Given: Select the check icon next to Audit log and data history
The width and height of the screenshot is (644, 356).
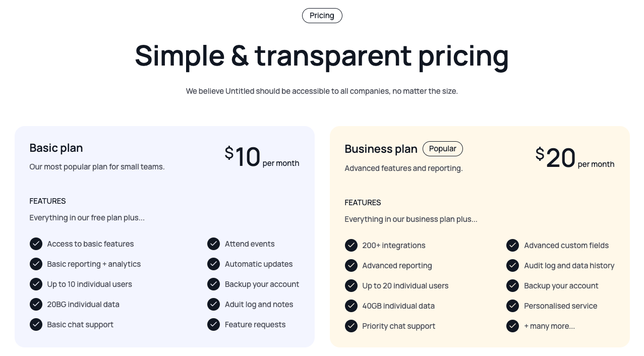Looking at the screenshot, I should [x=512, y=265].
